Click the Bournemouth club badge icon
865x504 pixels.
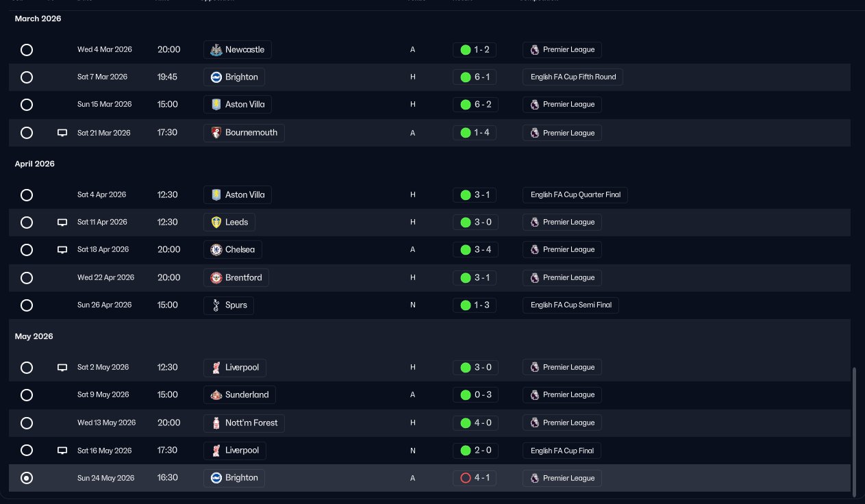(x=216, y=133)
